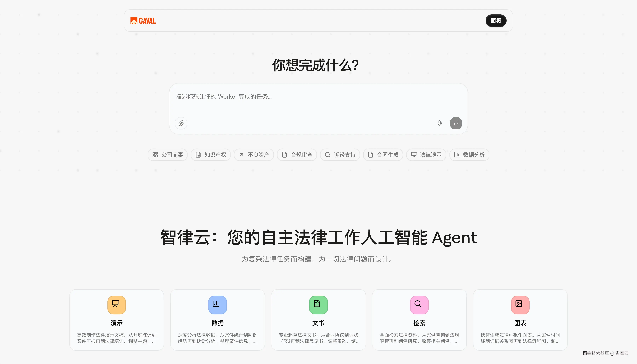Select the 合同生成 chip
637x364 pixels.
(x=383, y=155)
